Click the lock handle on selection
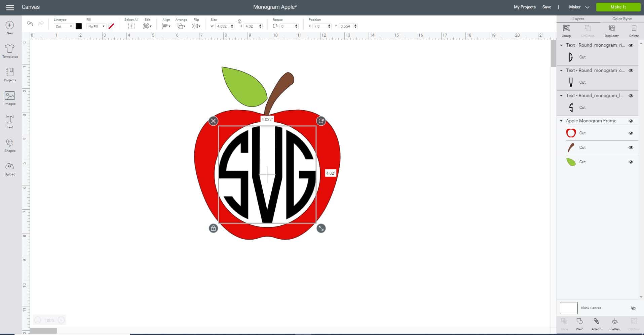Image resolution: width=644 pixels, height=335 pixels. pos(213,228)
